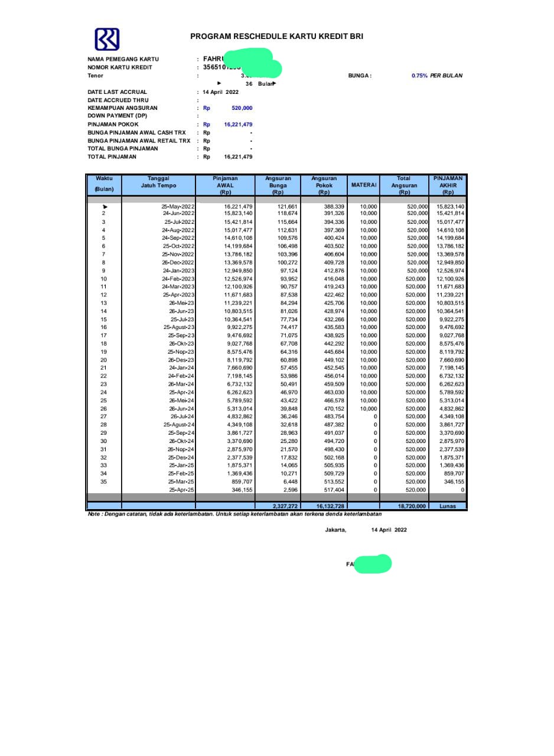Select principal installment "422,462"
The height and width of the screenshot is (756, 554).
point(334,295)
